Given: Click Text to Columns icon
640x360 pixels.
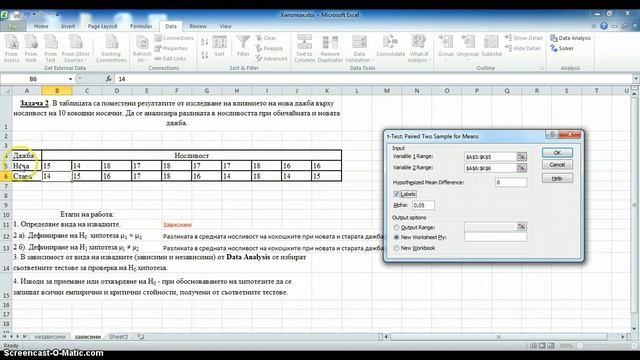Looking at the screenshot, I should pyautogui.click(x=304, y=49).
